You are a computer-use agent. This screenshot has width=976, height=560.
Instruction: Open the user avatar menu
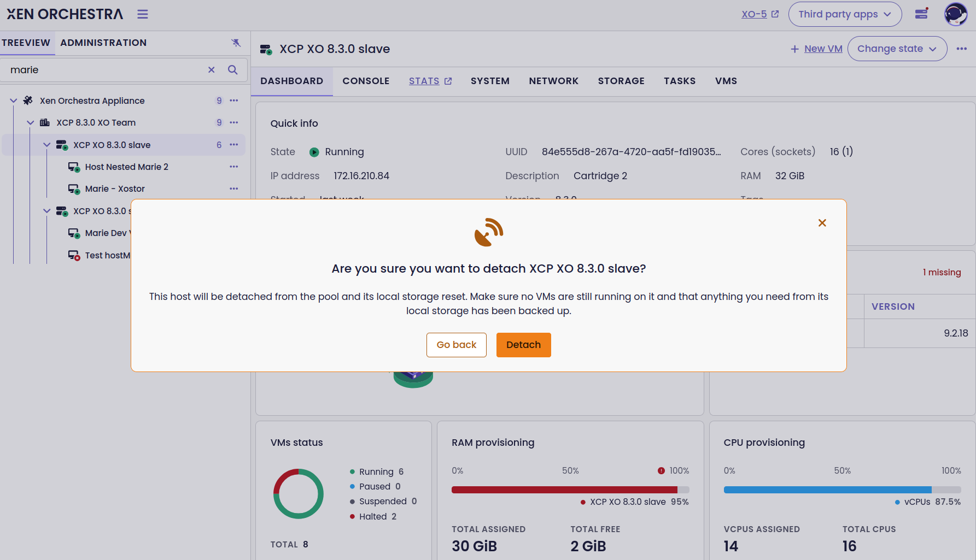pos(956,14)
